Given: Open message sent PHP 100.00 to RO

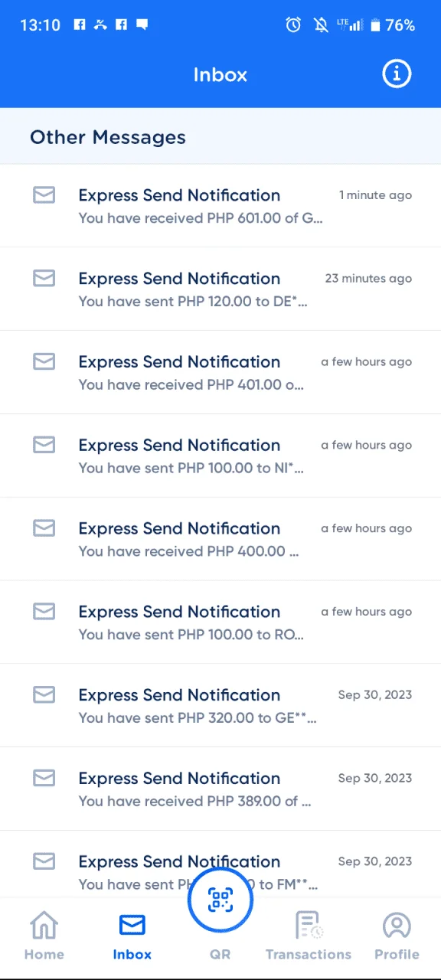Looking at the screenshot, I should (220, 622).
